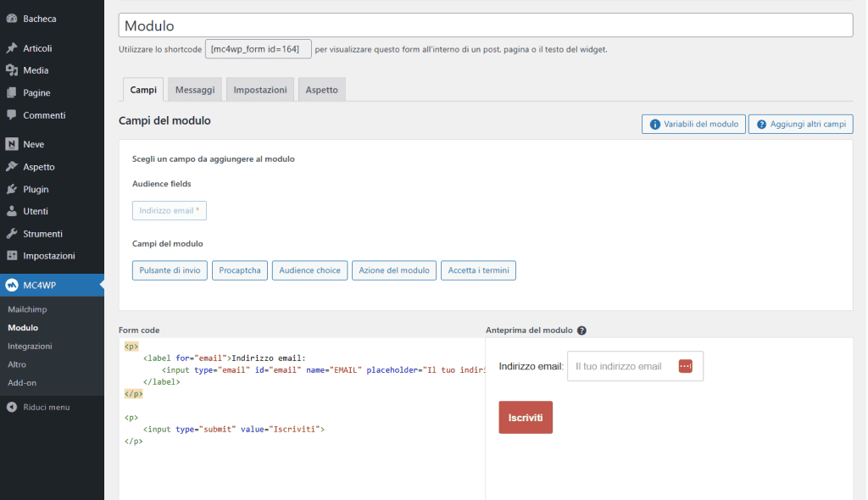The width and height of the screenshot is (868, 500).
Task: Click the Aggiungi altri campi button
Action: click(x=800, y=124)
